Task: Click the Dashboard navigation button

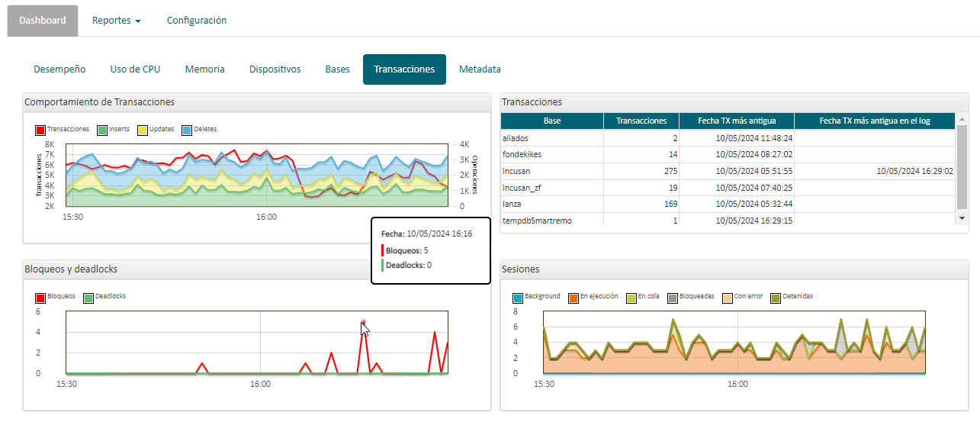Action: pyautogui.click(x=43, y=21)
